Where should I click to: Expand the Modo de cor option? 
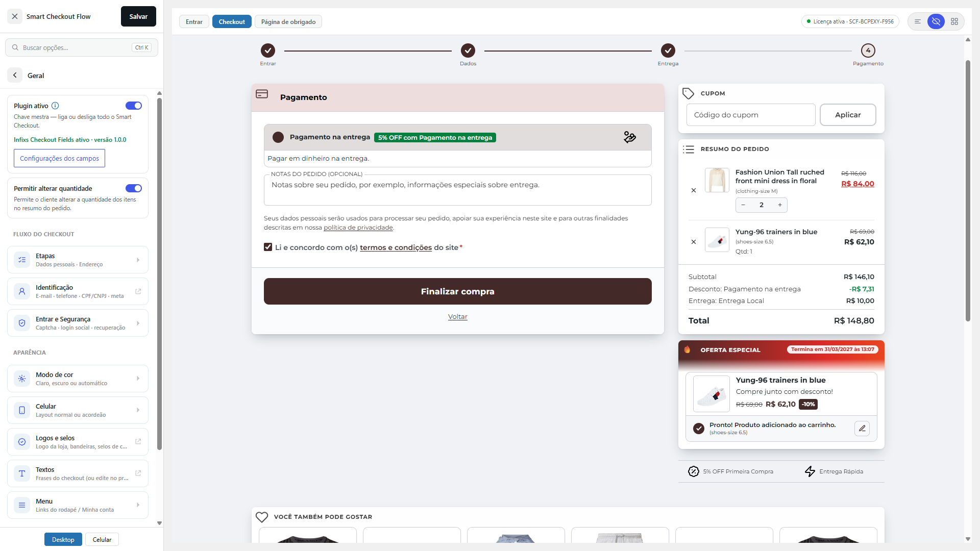pyautogui.click(x=78, y=379)
